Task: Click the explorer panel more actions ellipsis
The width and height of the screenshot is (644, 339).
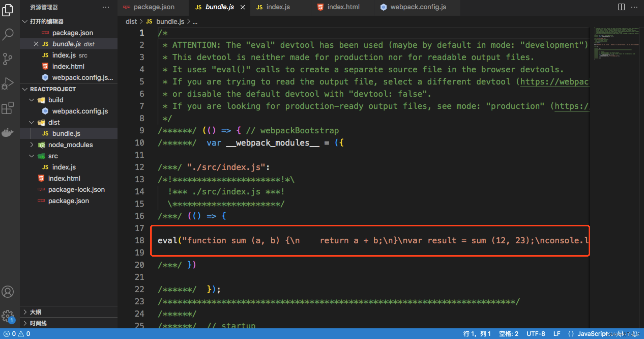Action: point(106,7)
